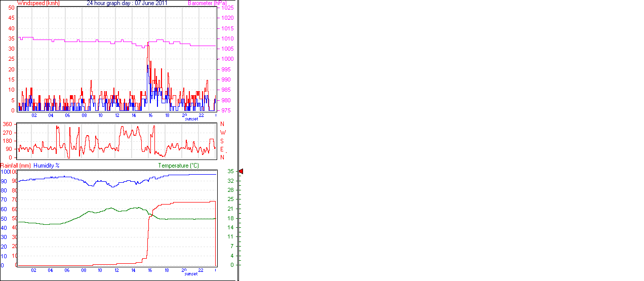This screenshot has height=281, width=644.
Task: Click the W compass label beside direction graph
Action: click(x=222, y=133)
